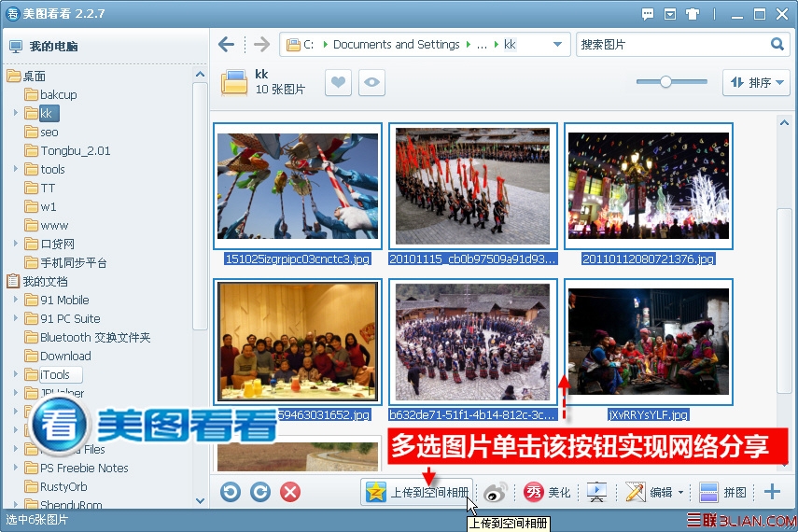Expand the 口贷网 folder node
This screenshot has width=798, height=532.
click(15, 244)
